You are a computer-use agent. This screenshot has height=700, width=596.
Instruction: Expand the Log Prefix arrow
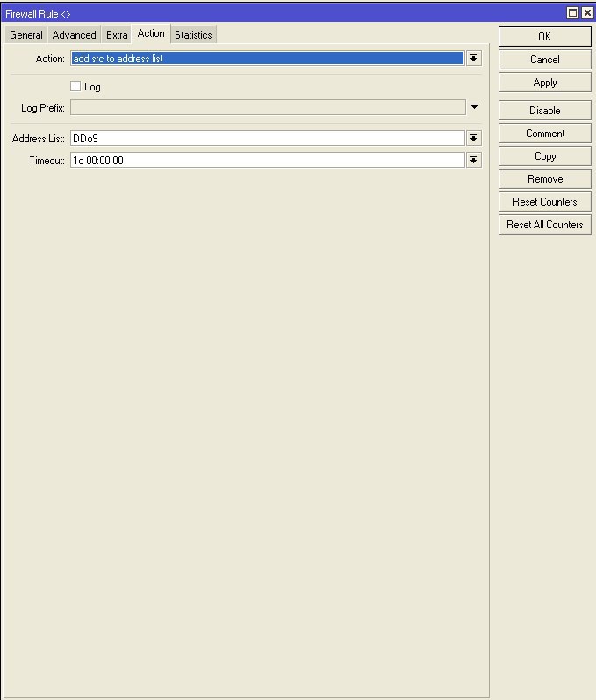coord(474,107)
